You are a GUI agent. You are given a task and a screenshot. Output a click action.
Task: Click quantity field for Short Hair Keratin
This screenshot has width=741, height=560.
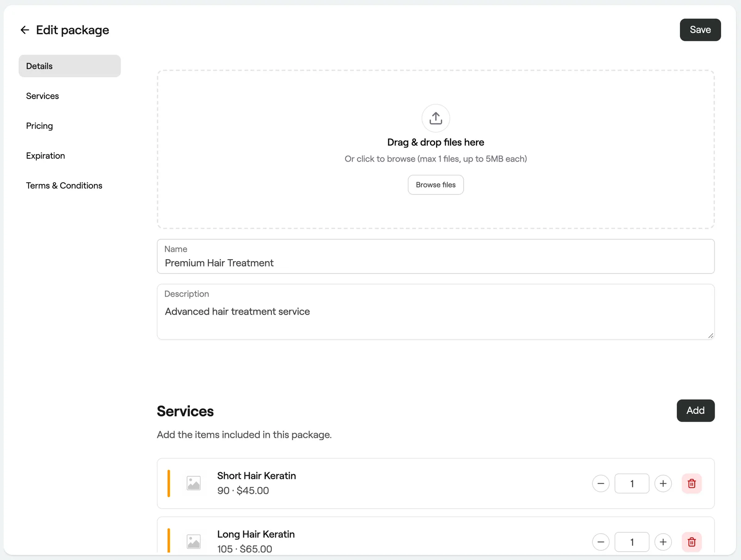(632, 484)
